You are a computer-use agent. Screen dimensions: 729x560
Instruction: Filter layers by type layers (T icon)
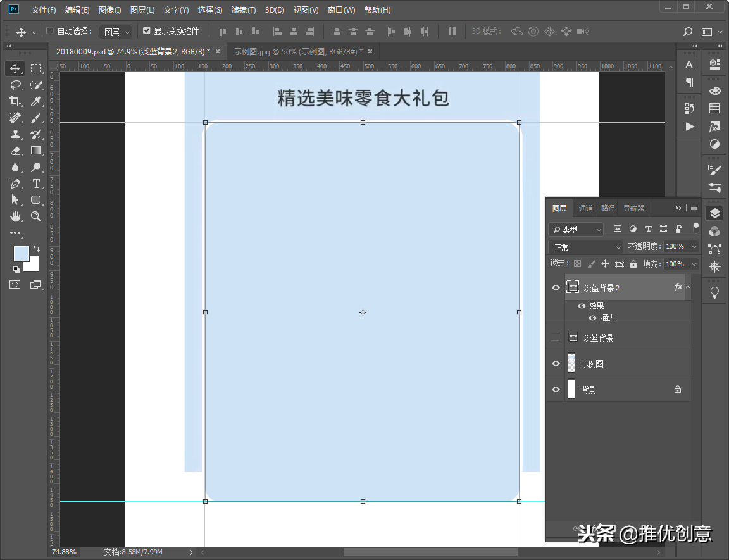point(648,228)
